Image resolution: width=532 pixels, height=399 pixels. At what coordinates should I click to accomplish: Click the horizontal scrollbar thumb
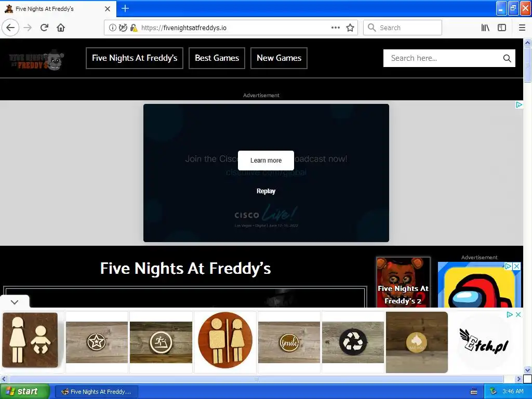[x=256, y=379]
